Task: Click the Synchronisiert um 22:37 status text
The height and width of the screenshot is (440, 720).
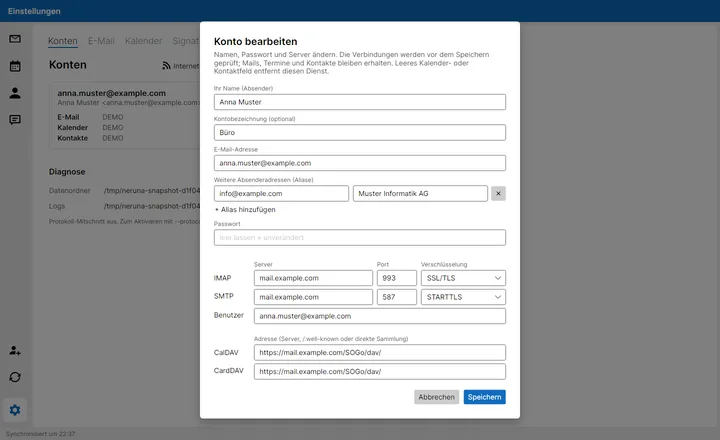Action: 40,434
